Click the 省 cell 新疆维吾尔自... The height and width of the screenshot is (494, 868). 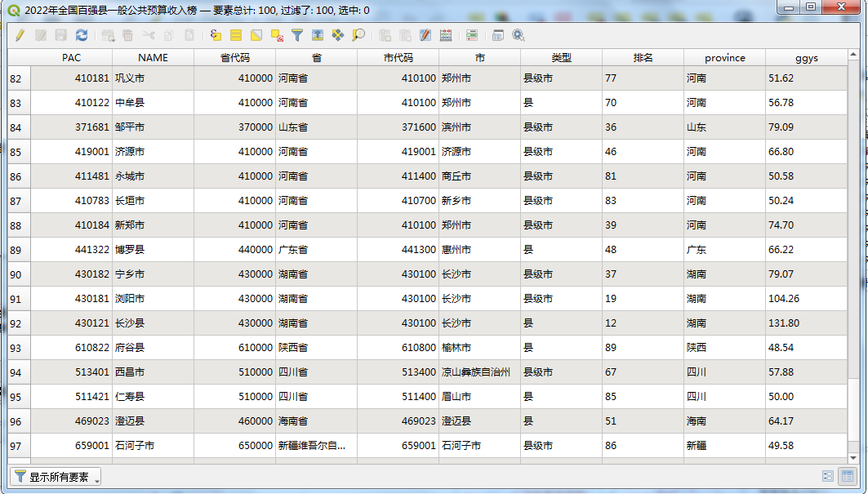[x=316, y=446]
